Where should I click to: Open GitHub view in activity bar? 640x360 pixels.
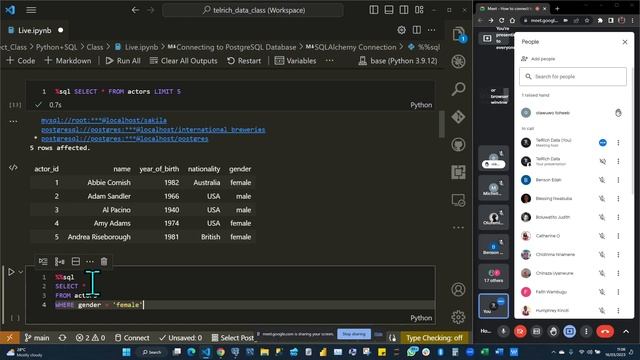(x=458, y=144)
